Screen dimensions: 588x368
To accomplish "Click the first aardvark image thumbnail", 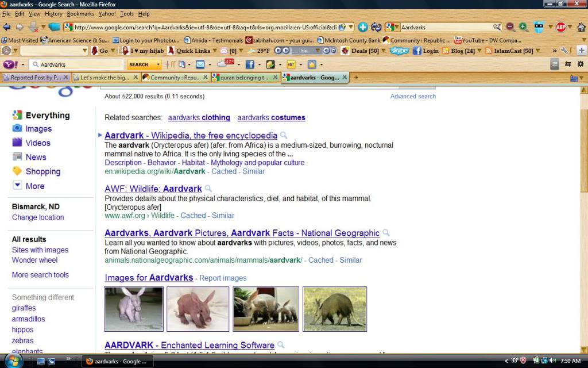I will [x=134, y=309].
